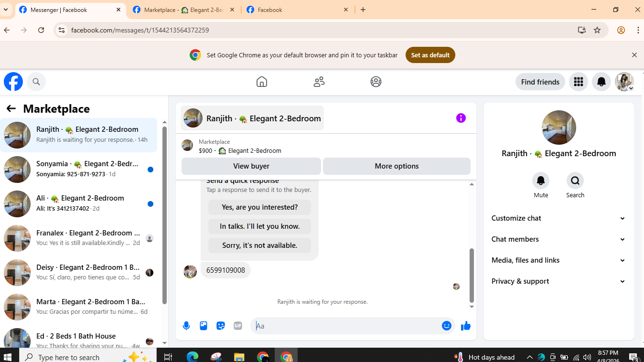Select the Ranjith conversation in list
Screen dimensions: 644x362
pyautogui.click(x=78, y=135)
